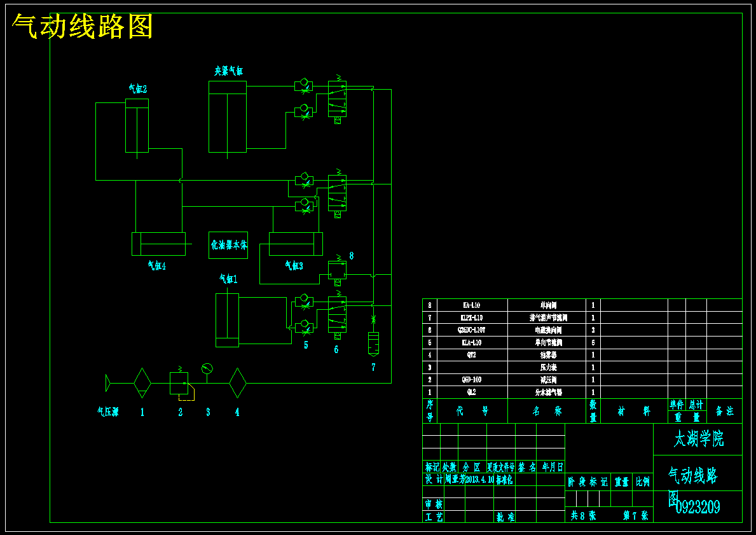Viewport: 756px width, 535px height.
Task: Click the 电磁换向阀 name cell
Action: (547, 330)
